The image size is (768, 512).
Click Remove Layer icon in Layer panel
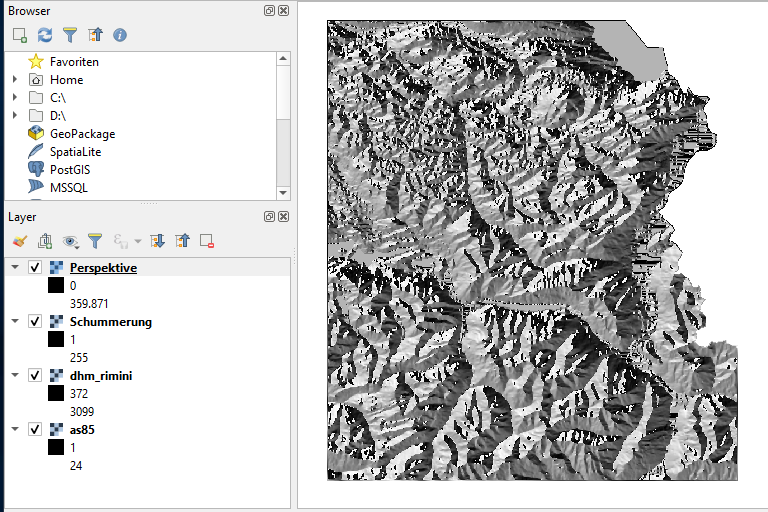(207, 241)
